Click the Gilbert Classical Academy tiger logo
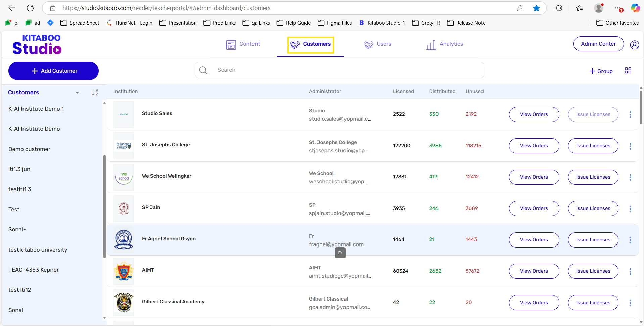The height and width of the screenshot is (326, 644). click(124, 303)
